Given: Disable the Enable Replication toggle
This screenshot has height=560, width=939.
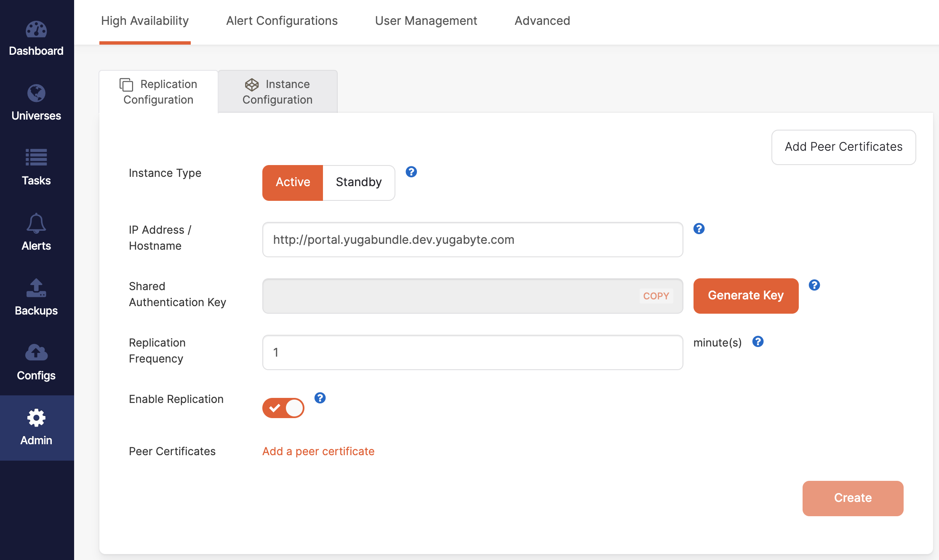Looking at the screenshot, I should 283,408.
